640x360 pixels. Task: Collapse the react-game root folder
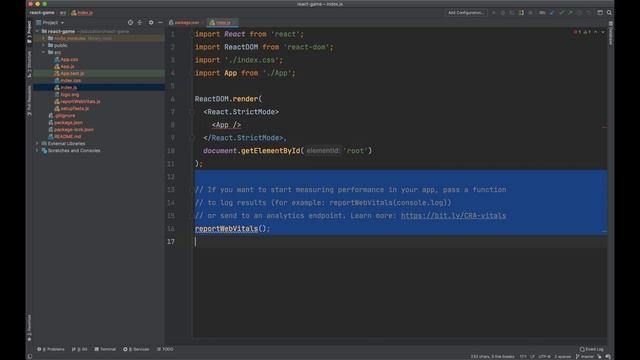click(x=38, y=31)
